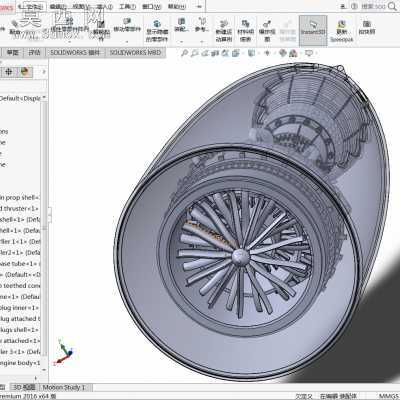Select the 'teethed cone' tree item
400x400 pixels.
click(x=21, y=286)
